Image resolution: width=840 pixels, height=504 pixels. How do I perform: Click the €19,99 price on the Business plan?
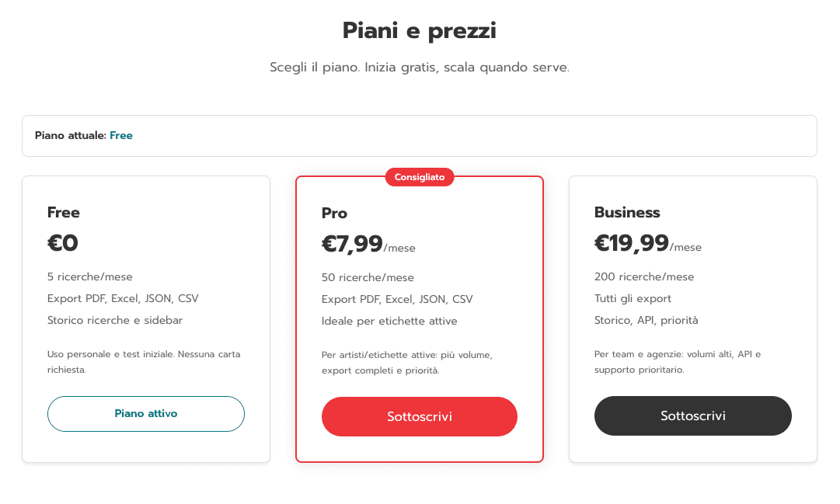pyautogui.click(x=631, y=243)
